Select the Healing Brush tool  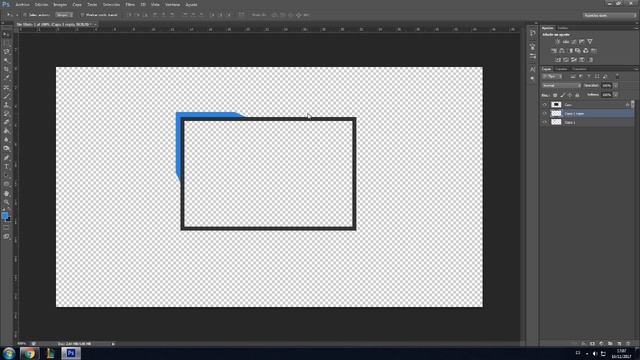point(6,87)
